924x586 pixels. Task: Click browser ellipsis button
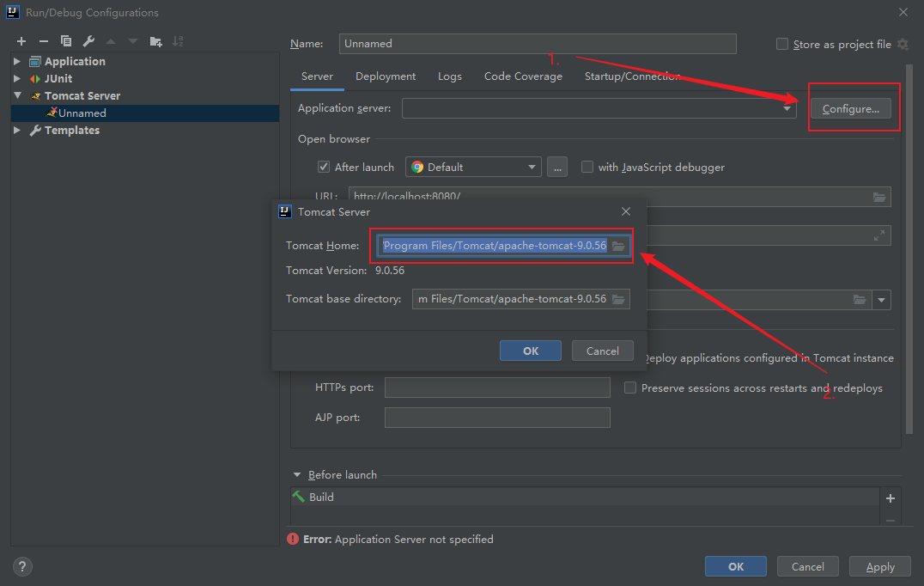click(x=557, y=167)
